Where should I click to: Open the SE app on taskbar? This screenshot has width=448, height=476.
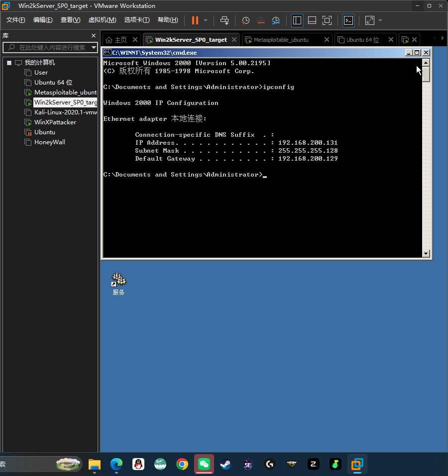coord(247,464)
